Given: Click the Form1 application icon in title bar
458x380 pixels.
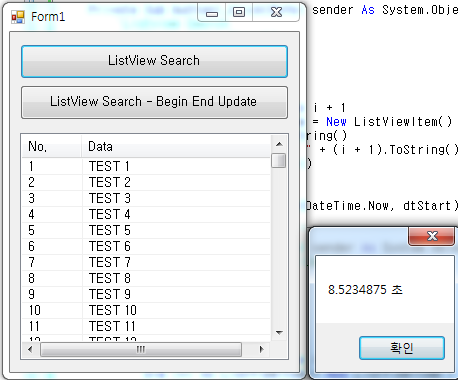Looking at the screenshot, I should click(x=18, y=17).
